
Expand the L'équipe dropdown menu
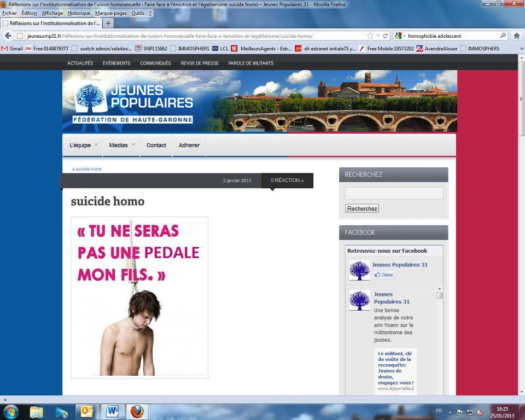[84, 145]
